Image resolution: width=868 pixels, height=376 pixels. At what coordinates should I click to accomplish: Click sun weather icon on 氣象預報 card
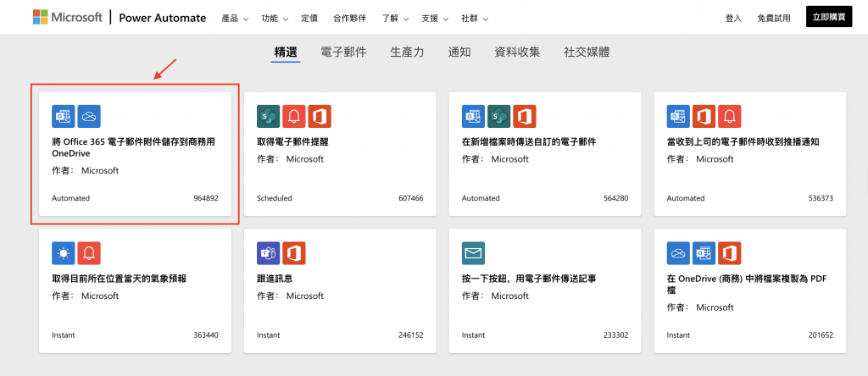pos(63,252)
